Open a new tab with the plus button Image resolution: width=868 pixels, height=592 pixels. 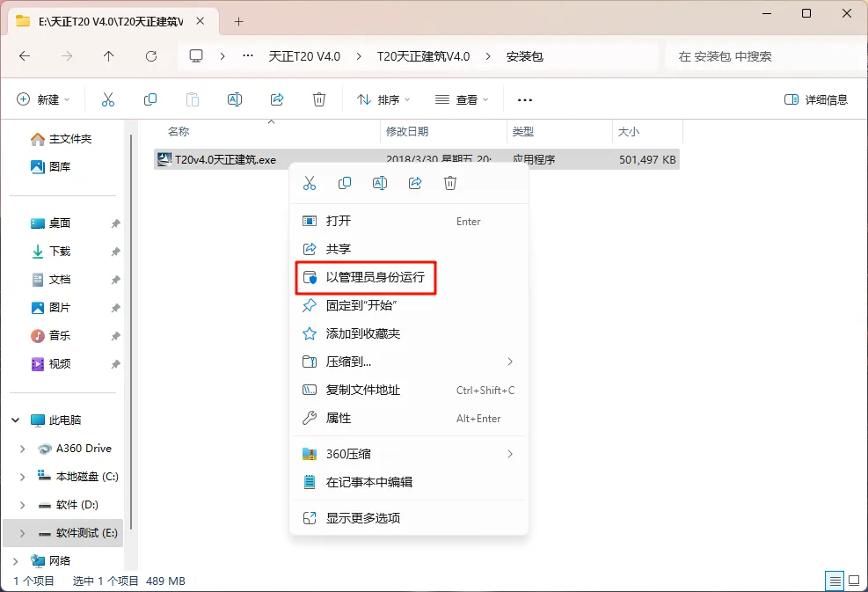coord(238,22)
